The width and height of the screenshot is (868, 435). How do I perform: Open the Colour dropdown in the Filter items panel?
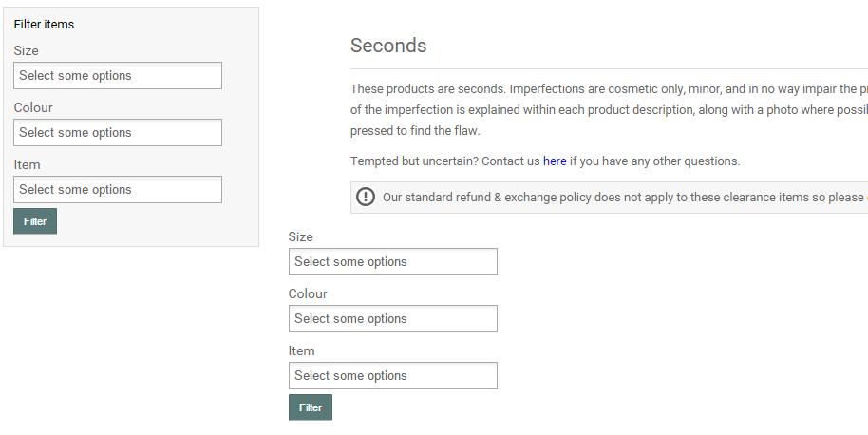coord(118,133)
